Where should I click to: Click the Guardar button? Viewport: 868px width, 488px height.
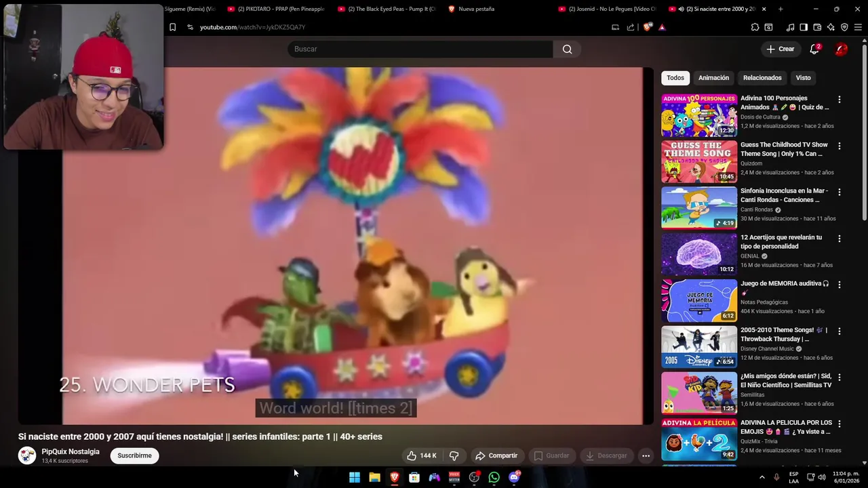[551, 455]
